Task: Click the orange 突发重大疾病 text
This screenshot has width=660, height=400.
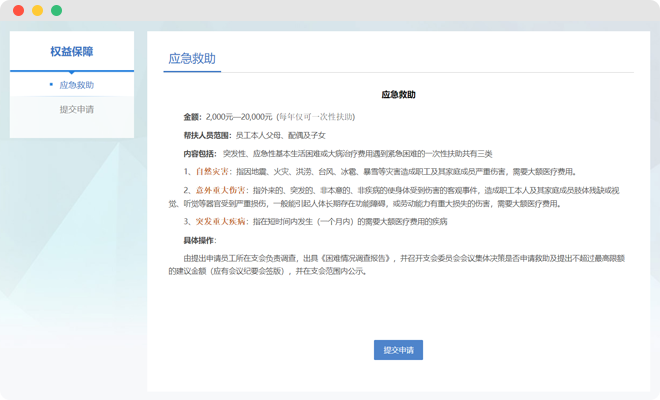Action: [221, 221]
